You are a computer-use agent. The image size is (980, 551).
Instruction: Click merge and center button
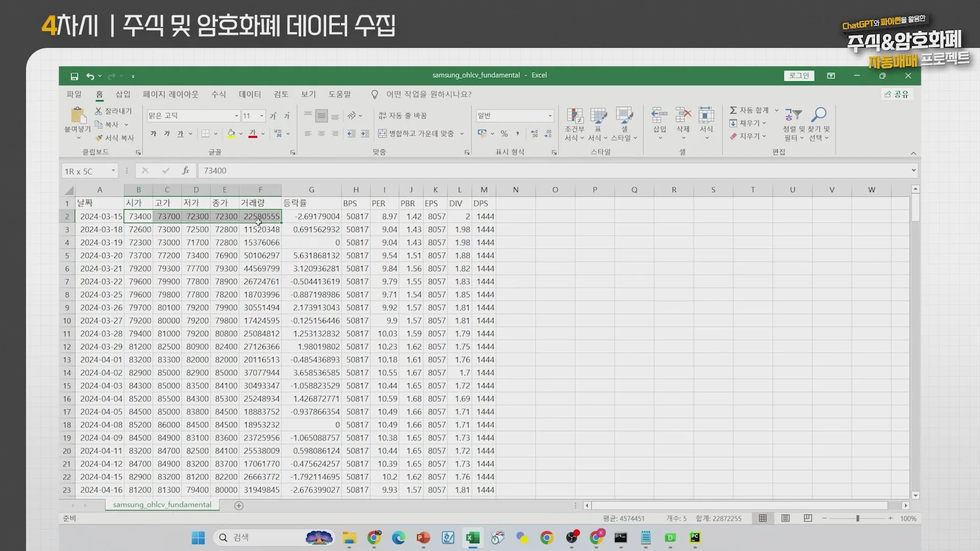(x=416, y=134)
